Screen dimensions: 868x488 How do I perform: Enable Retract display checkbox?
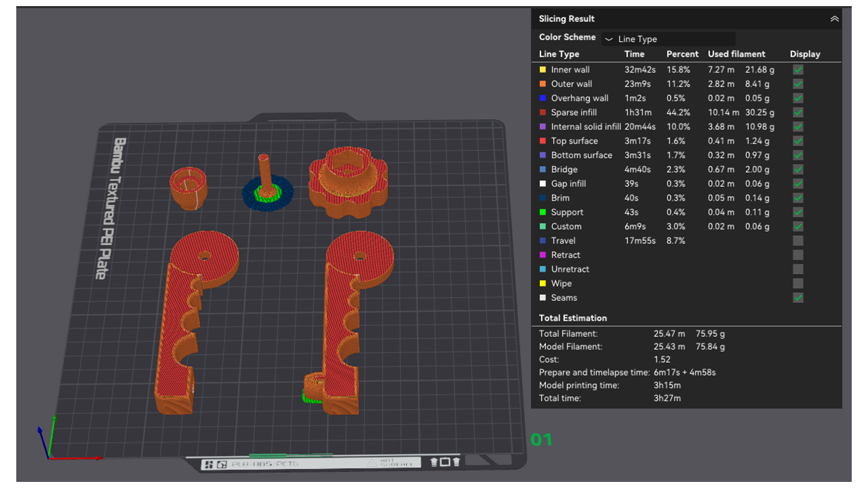pos(798,255)
